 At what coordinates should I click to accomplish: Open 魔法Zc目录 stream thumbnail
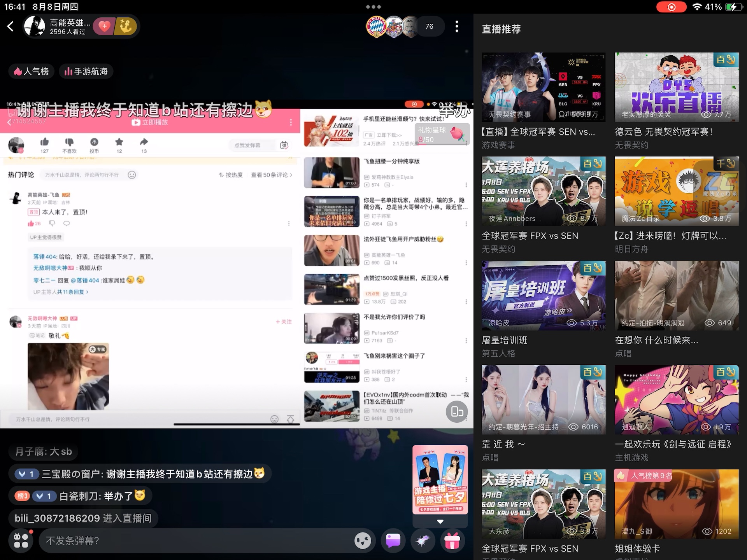point(677,191)
